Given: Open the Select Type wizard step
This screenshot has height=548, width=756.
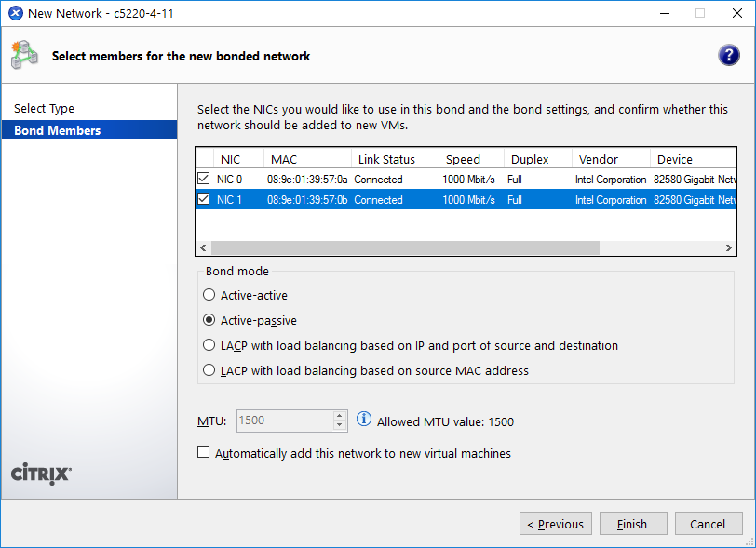Looking at the screenshot, I should tap(44, 109).
